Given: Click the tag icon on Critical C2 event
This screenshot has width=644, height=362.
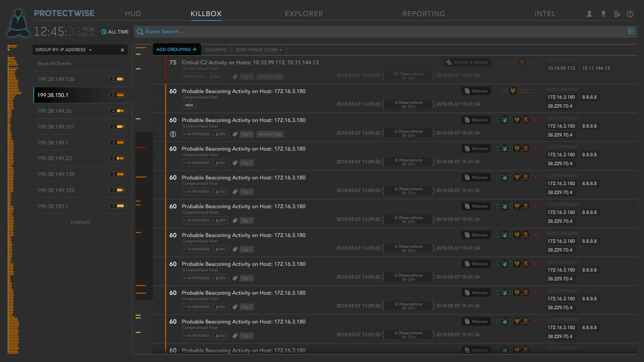Looking at the screenshot, I should tap(235, 77).
